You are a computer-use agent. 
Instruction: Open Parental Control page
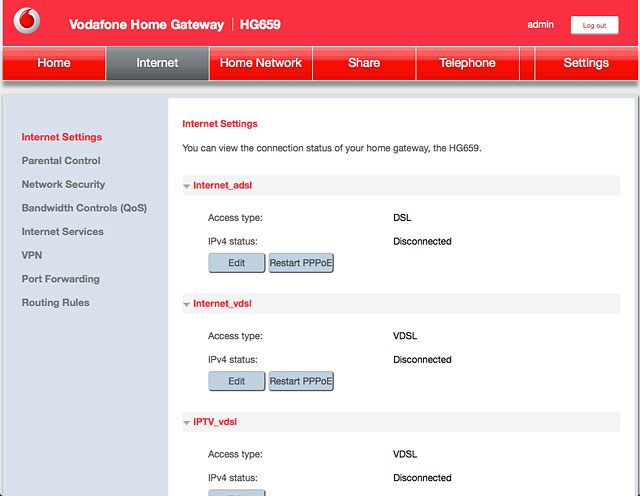[61, 161]
